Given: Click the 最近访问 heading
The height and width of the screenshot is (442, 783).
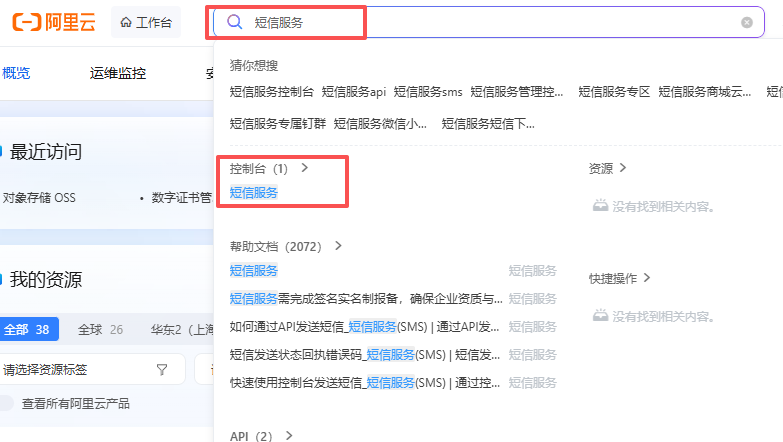Looking at the screenshot, I should 46,152.
